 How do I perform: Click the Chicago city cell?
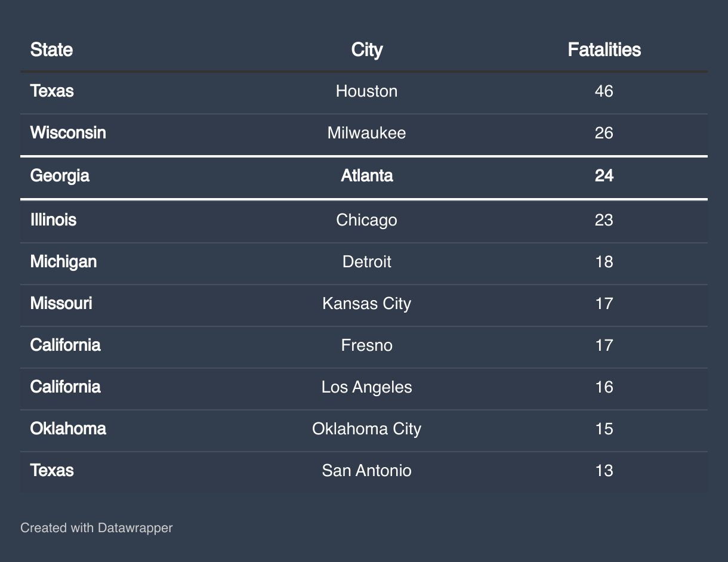[366, 220]
